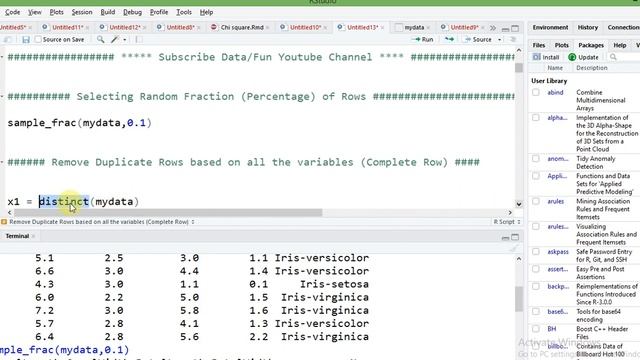Maximize the source editor pane
Screen dimensions: 640x360
[x=515, y=28]
